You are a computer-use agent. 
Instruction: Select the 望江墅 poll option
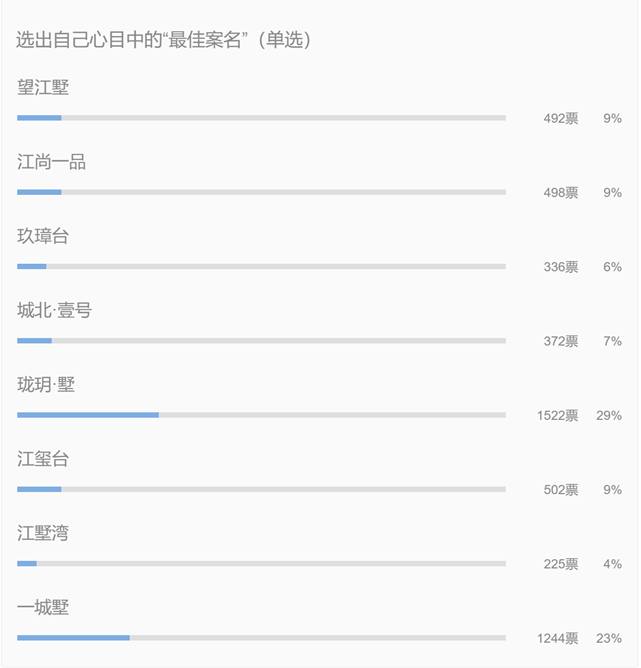pos(43,87)
